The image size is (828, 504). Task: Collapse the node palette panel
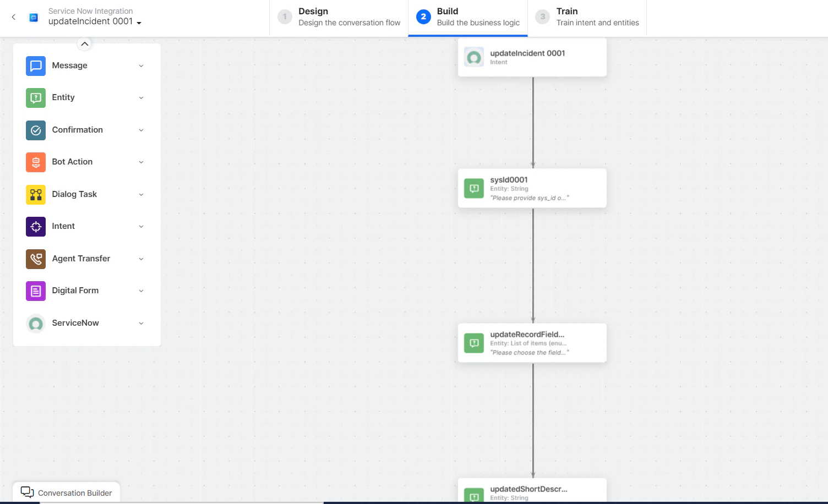(x=84, y=43)
